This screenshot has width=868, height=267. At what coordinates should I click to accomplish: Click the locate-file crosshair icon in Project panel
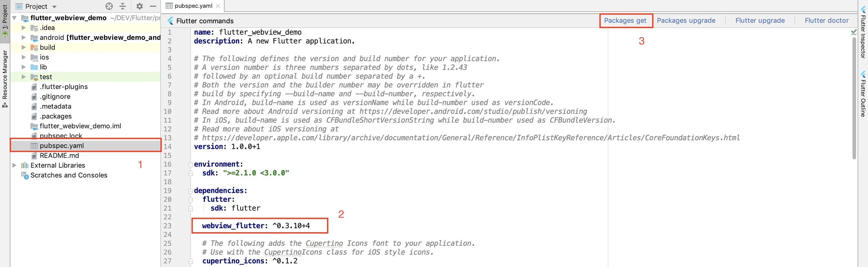[109, 6]
